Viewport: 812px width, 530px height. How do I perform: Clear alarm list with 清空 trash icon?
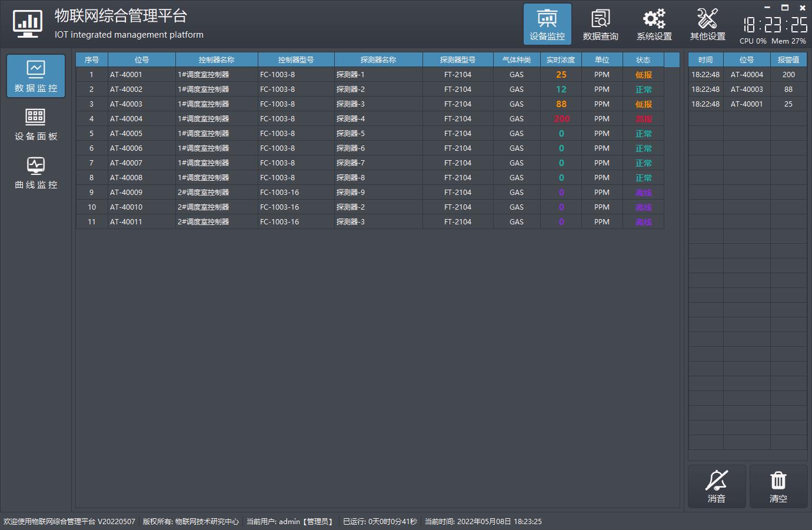point(778,486)
